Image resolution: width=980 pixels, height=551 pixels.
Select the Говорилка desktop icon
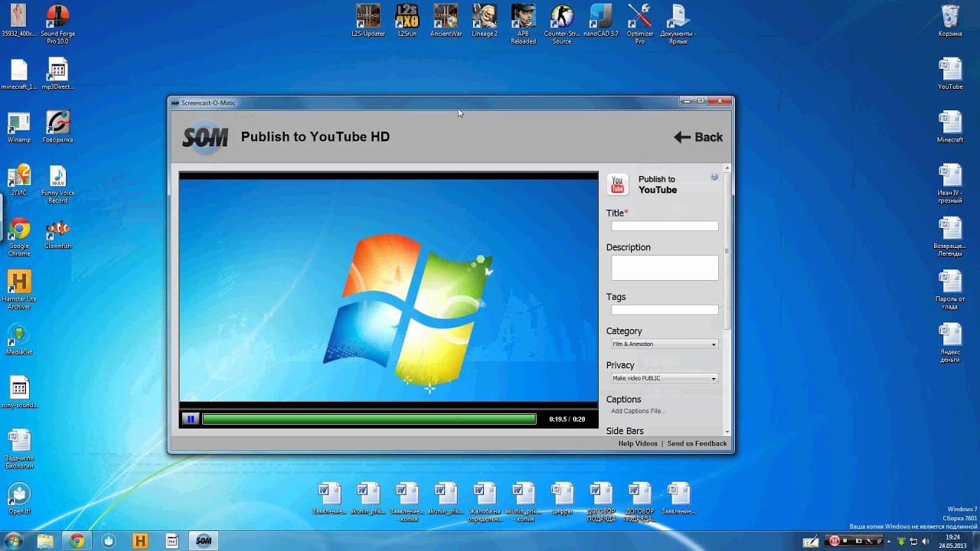coord(58,129)
